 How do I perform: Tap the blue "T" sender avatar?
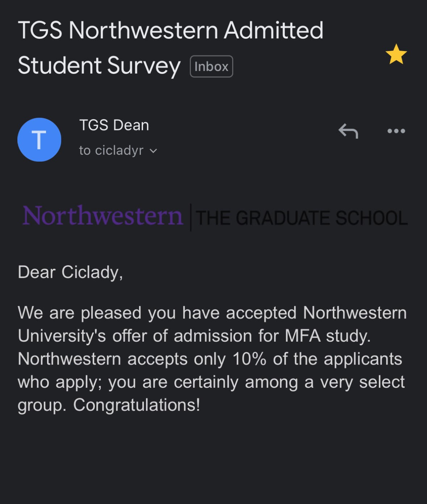39,139
